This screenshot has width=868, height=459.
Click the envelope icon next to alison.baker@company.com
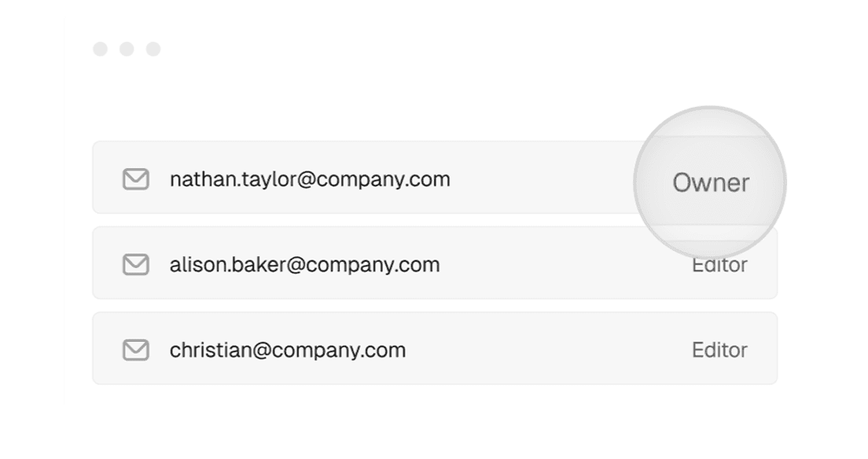pyautogui.click(x=135, y=265)
